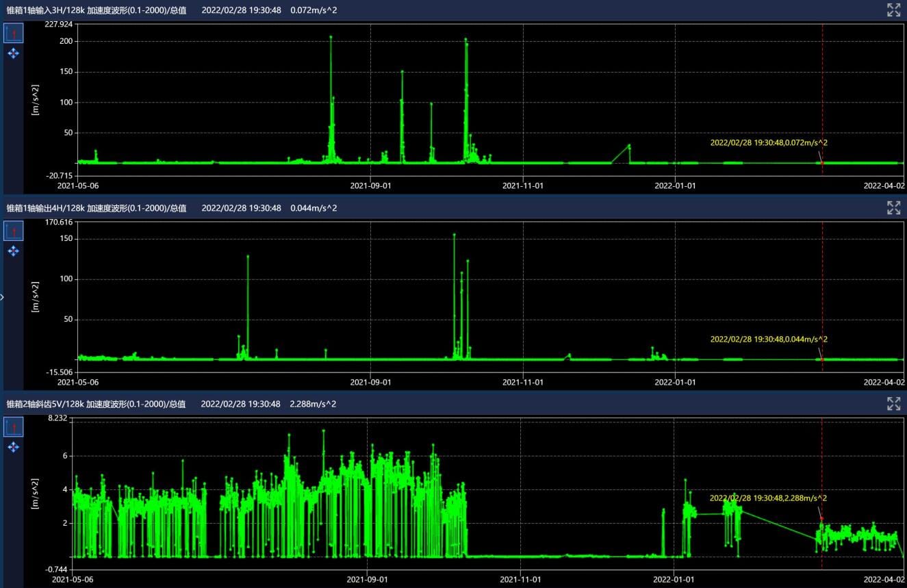Toggle the cursor tool in 锥箱1轴输入3H chart
Image resolution: width=907 pixels, height=588 pixels.
click(x=14, y=33)
